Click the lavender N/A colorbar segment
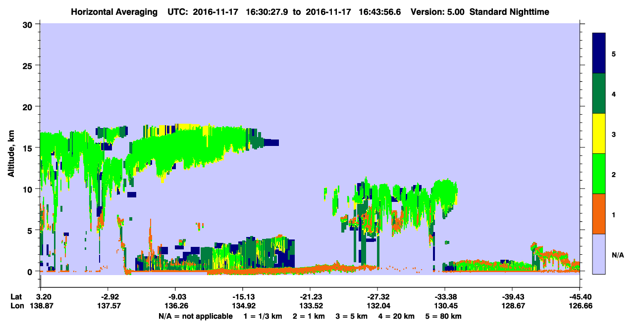 coord(599,253)
